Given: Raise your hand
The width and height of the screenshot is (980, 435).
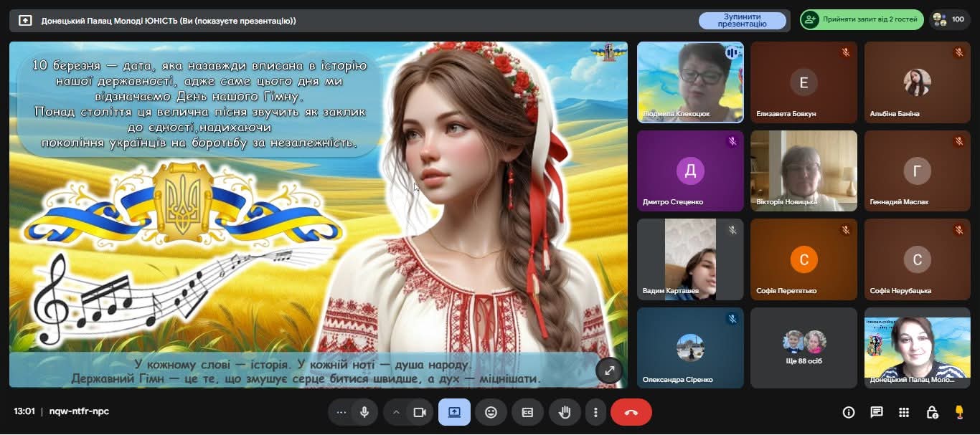Looking at the screenshot, I should click(565, 412).
